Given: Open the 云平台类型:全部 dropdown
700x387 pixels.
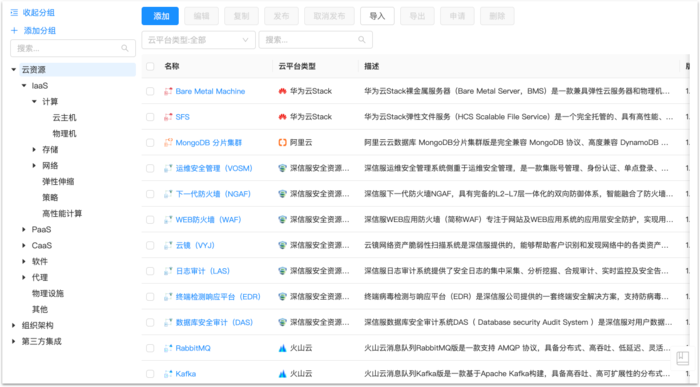Looking at the screenshot, I should click(x=199, y=40).
